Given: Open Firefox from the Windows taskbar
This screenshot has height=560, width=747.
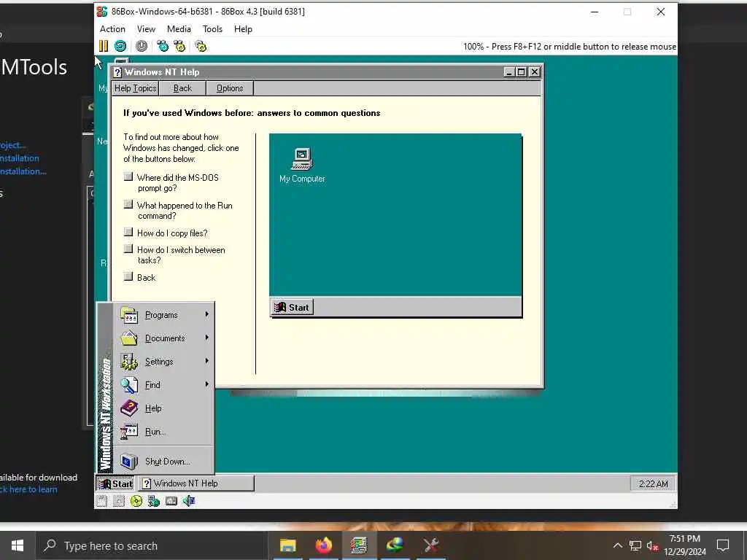Looking at the screenshot, I should tap(323, 545).
